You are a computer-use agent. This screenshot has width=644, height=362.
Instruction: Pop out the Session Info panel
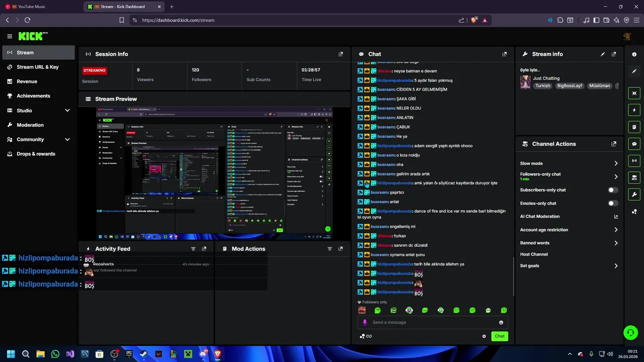coord(341,54)
